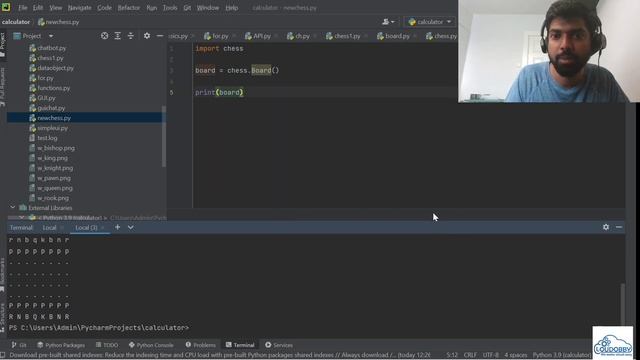Open the Refactor menu
The height and width of the screenshot is (360, 640).
[x=129, y=8]
